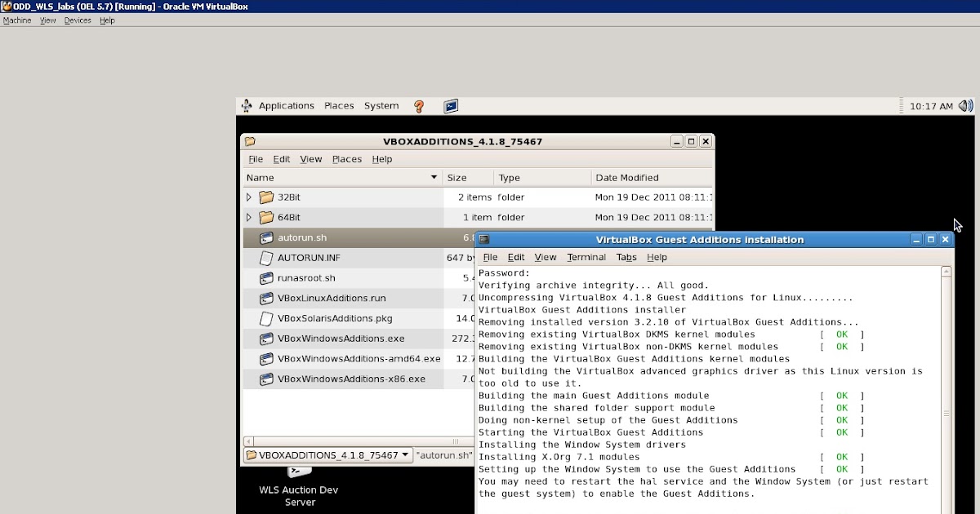
Task: Select VBoxWindowsAdditions.exe file icon
Action: [266, 339]
